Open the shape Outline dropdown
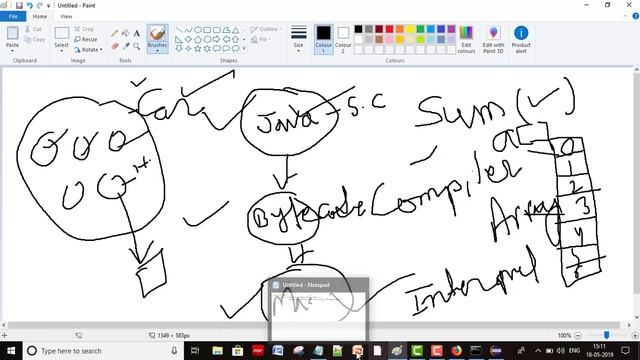Screen dimensions: 640x360 (x=266, y=29)
